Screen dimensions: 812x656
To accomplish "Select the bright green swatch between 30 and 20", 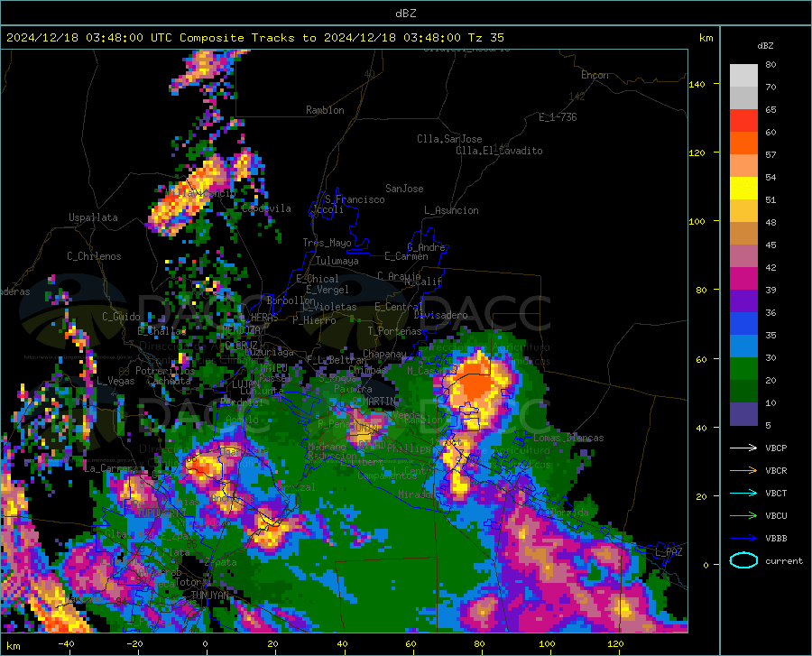I will point(743,369).
